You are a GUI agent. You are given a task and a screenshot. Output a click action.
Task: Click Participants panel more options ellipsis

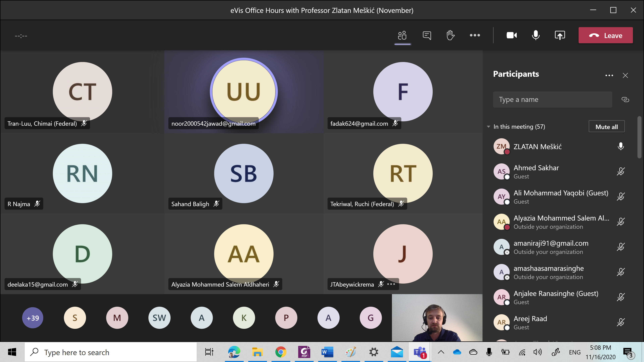click(x=609, y=74)
